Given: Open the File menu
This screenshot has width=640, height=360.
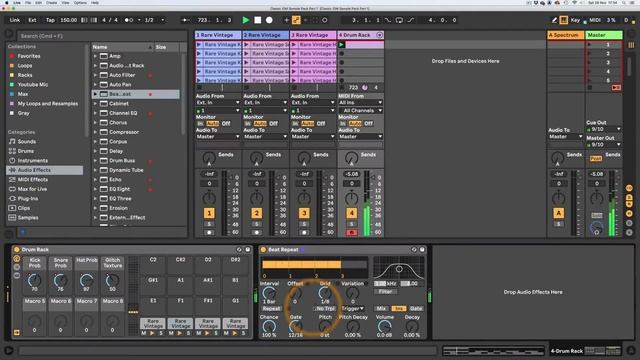Looking at the screenshot, I should click(28, 2).
